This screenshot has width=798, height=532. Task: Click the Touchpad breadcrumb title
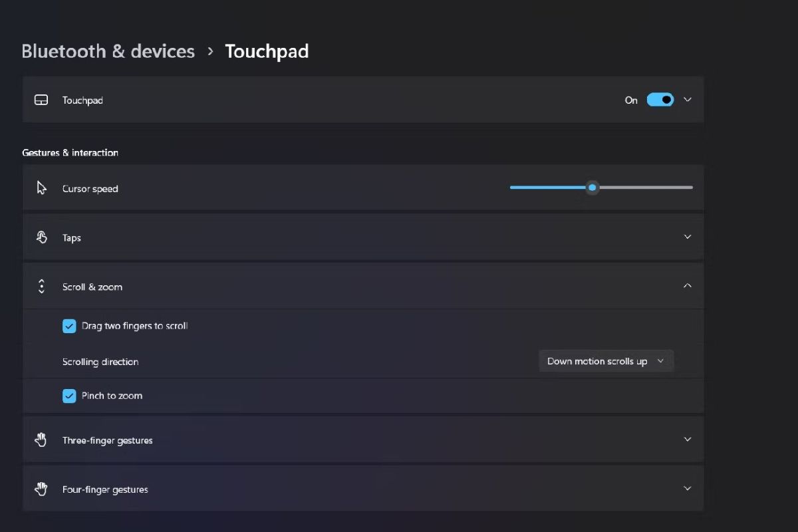pos(267,51)
